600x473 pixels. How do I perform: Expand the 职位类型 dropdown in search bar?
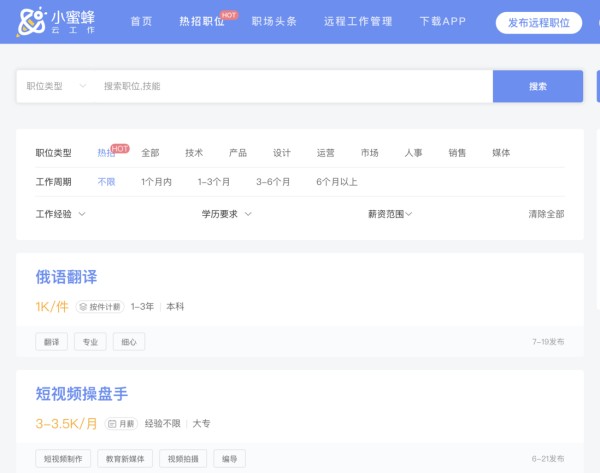pos(56,86)
